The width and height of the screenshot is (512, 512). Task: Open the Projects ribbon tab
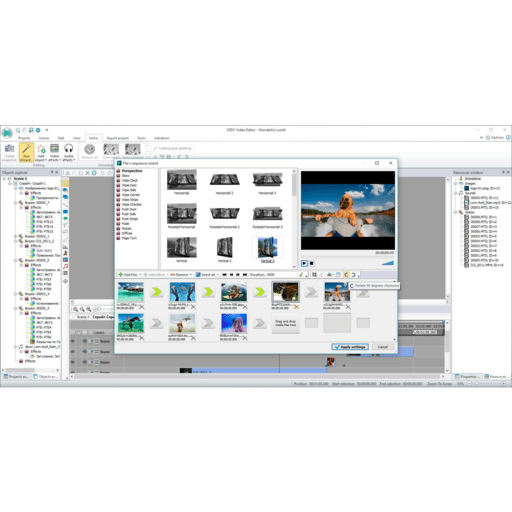(x=24, y=138)
